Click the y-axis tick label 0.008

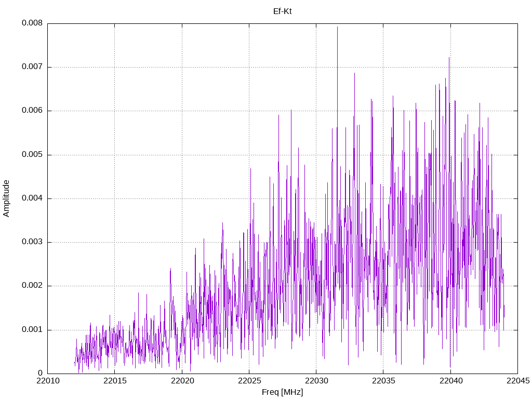(x=32, y=23)
